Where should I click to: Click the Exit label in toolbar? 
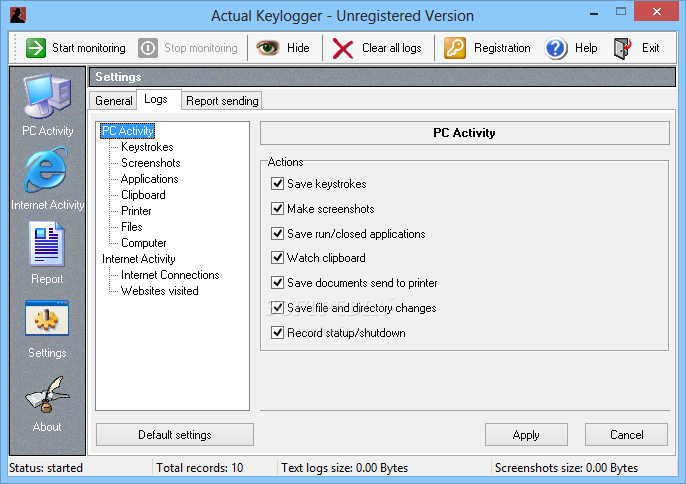click(x=651, y=48)
